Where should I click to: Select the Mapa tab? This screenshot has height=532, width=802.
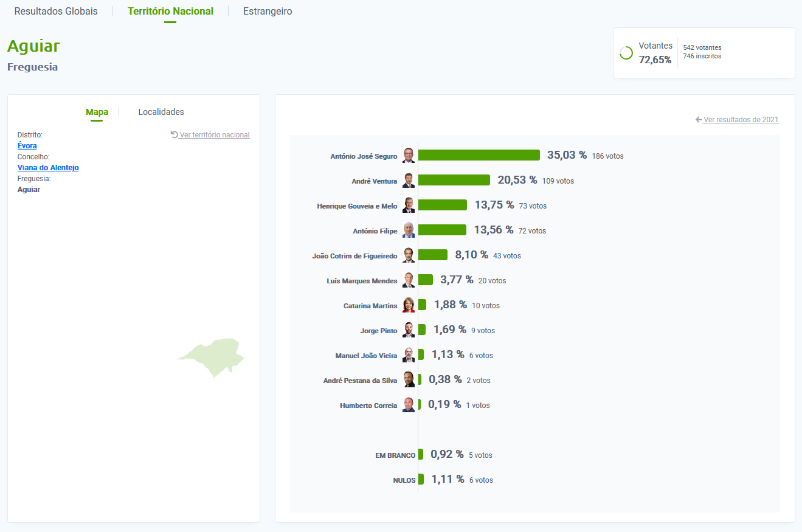(97, 112)
